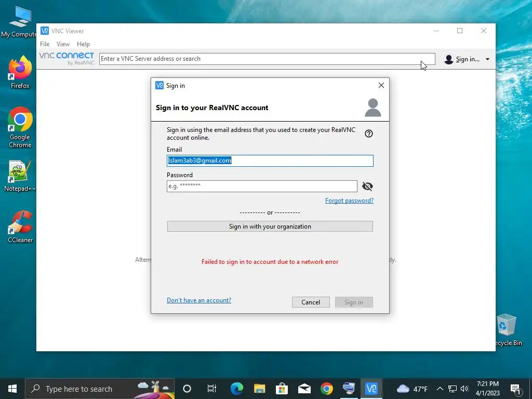Image resolution: width=532 pixels, height=399 pixels.
Task: Click the user avatar icon in Sign in dialog
Action: click(373, 108)
